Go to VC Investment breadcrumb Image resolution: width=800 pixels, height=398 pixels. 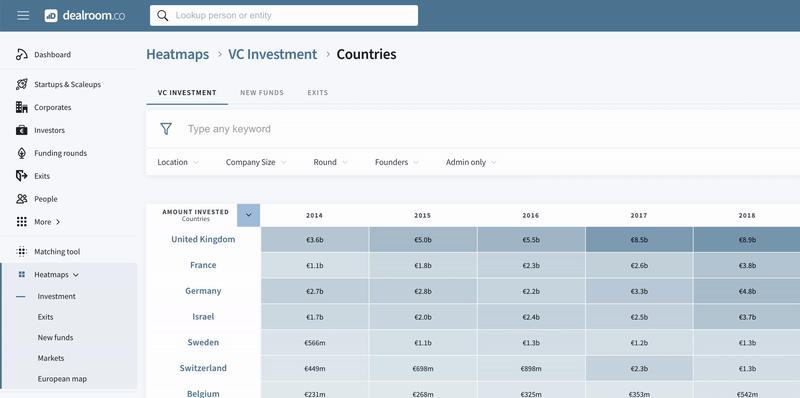point(272,54)
